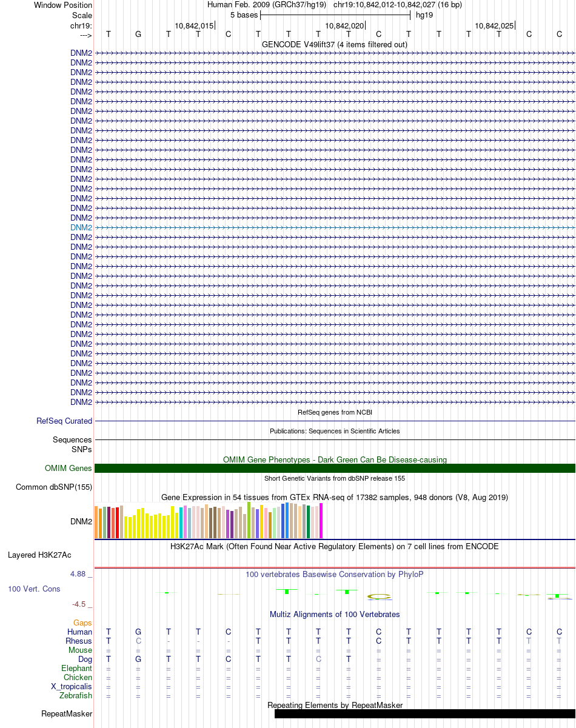
Task: Click the Sequences SNPs track label
Action: point(73,445)
